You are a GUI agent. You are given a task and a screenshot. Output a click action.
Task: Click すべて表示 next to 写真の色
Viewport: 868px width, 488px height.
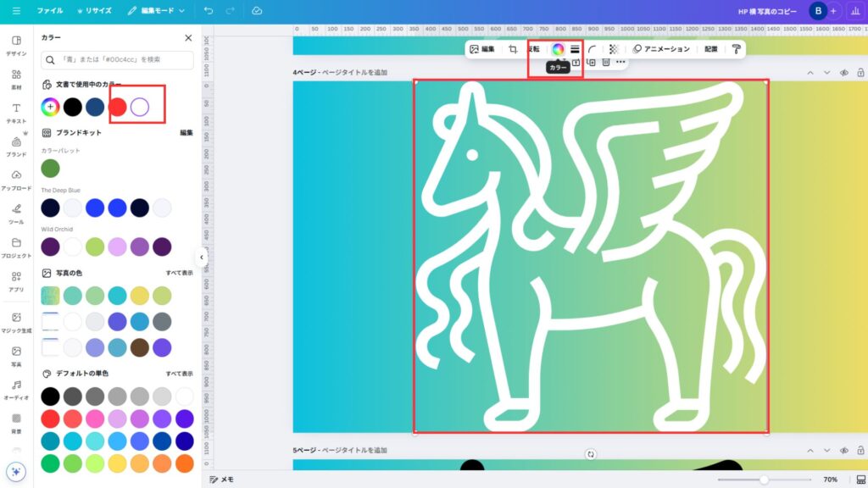[179, 273]
